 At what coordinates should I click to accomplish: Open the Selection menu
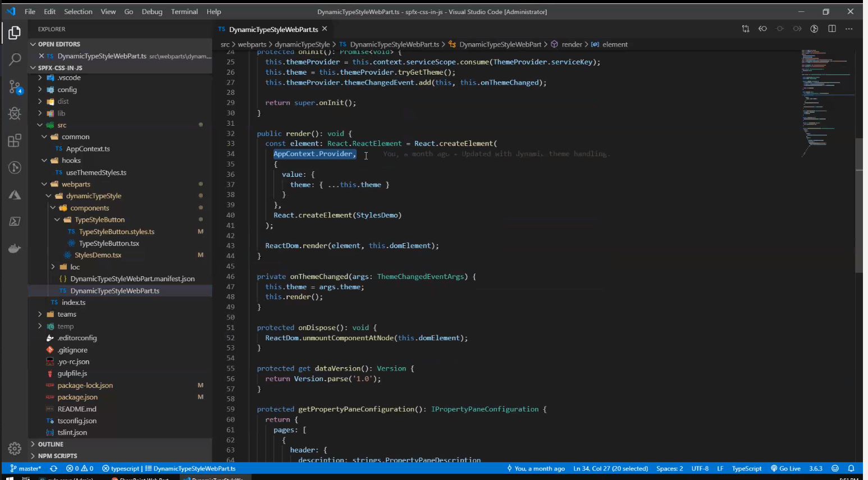tap(78, 12)
